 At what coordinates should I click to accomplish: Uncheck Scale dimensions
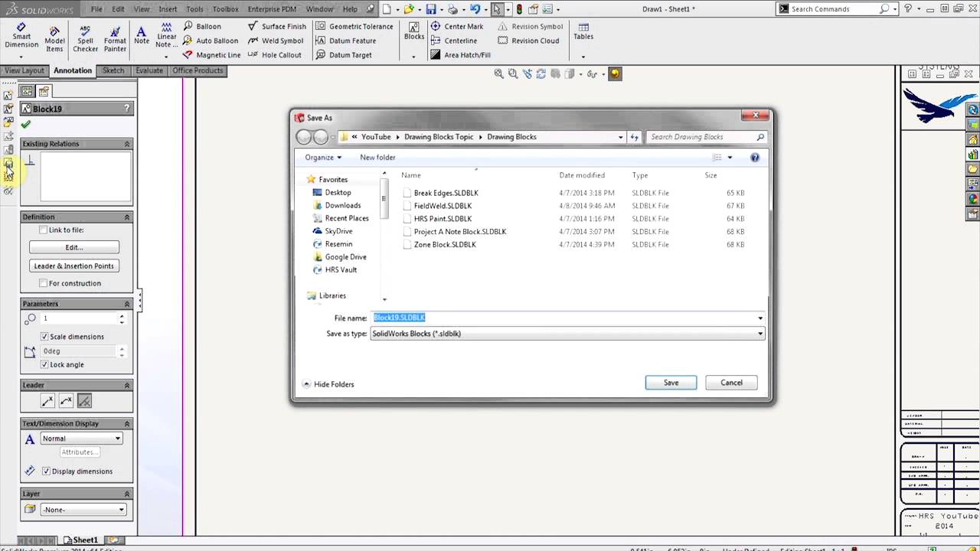pyautogui.click(x=44, y=337)
